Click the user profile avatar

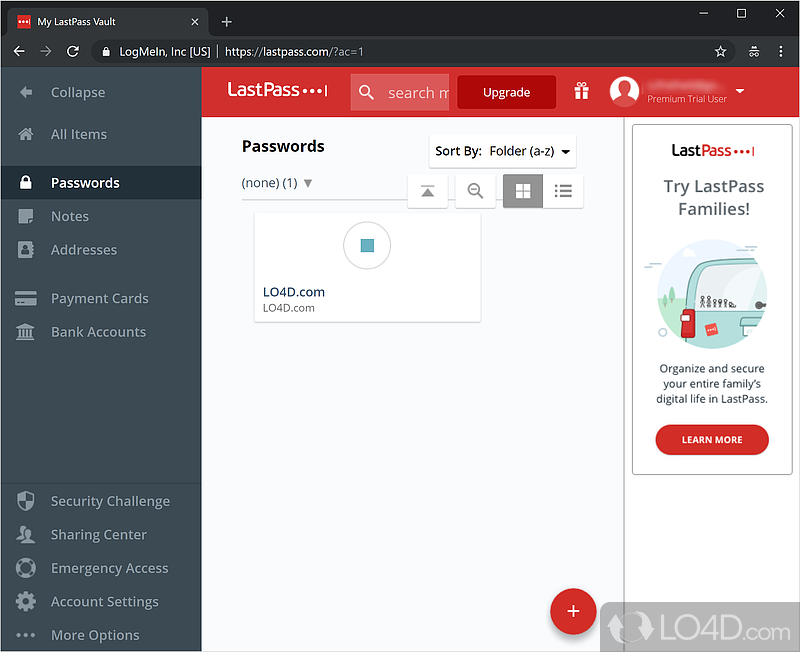pyautogui.click(x=625, y=92)
